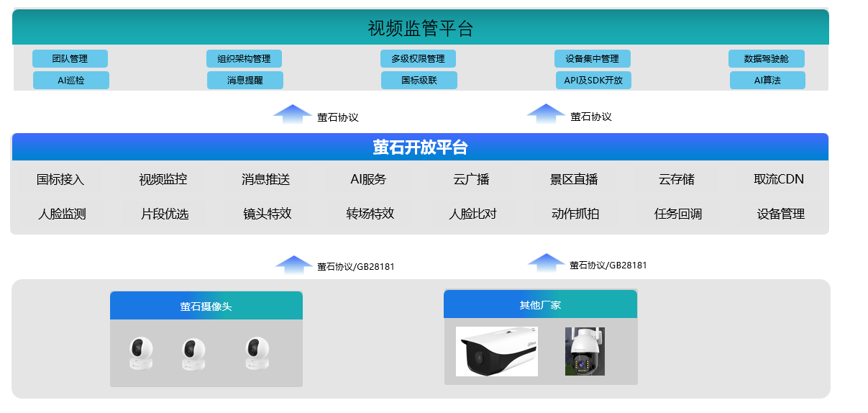Select the 其他厂家 panel header
The image size is (868, 413).
pyautogui.click(x=540, y=305)
